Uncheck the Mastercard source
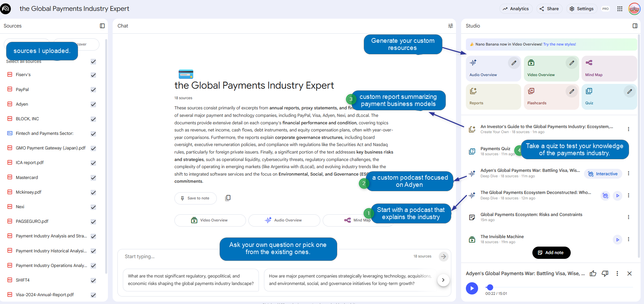Image resolution: width=644 pixels, height=304 pixels. point(93,178)
